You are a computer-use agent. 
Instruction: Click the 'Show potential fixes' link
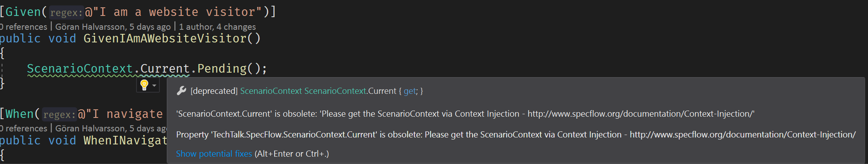coord(214,154)
